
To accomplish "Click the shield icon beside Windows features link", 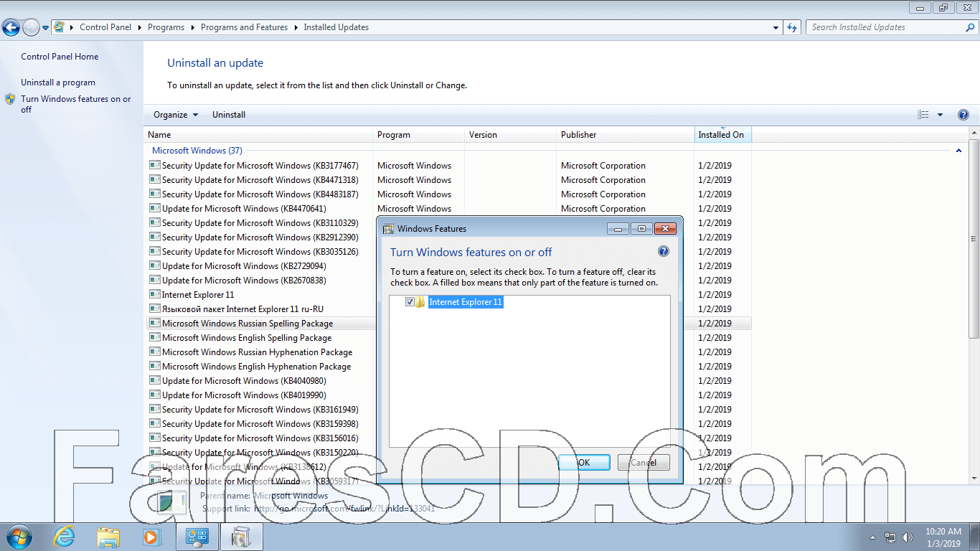I will pos(10,99).
